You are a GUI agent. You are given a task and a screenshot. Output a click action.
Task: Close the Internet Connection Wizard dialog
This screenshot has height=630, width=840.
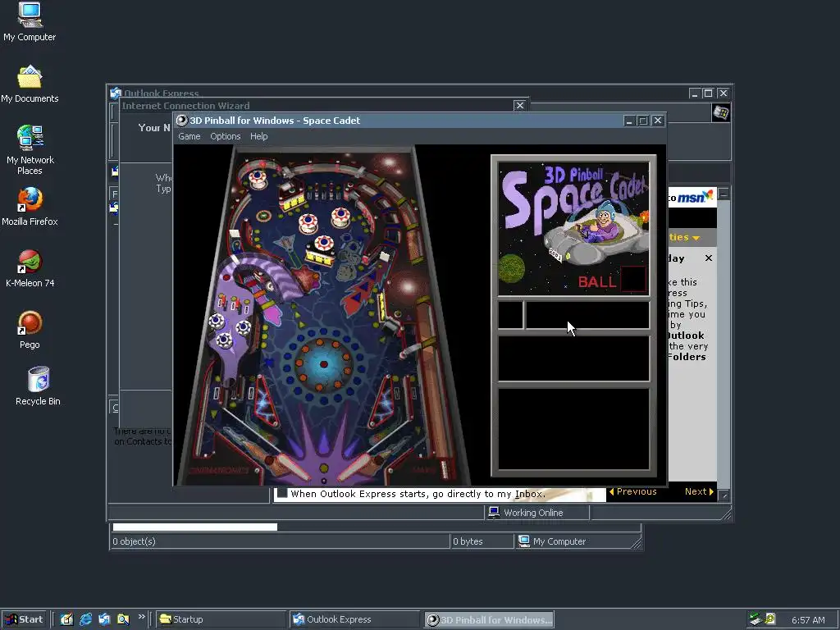(x=519, y=106)
